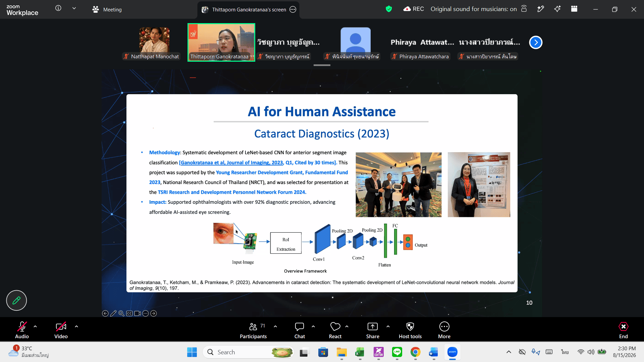Open Thittaporn's screen share options

[x=293, y=9]
